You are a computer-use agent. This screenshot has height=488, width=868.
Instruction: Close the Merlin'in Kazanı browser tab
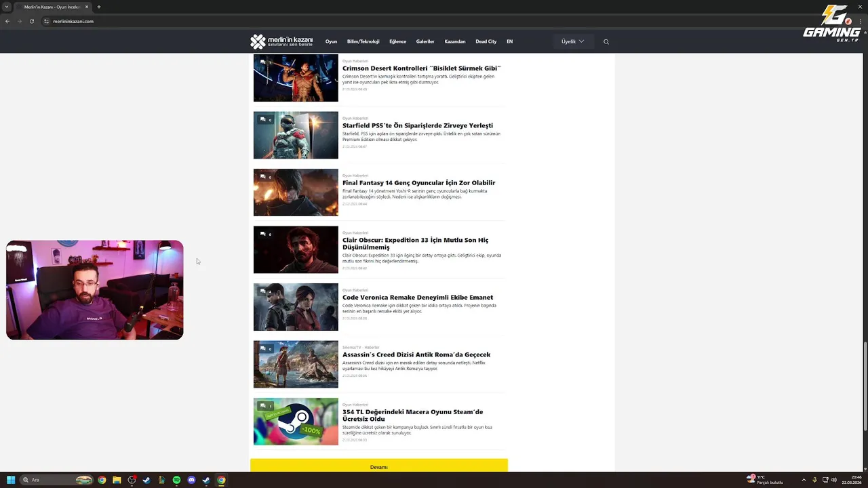click(x=87, y=7)
